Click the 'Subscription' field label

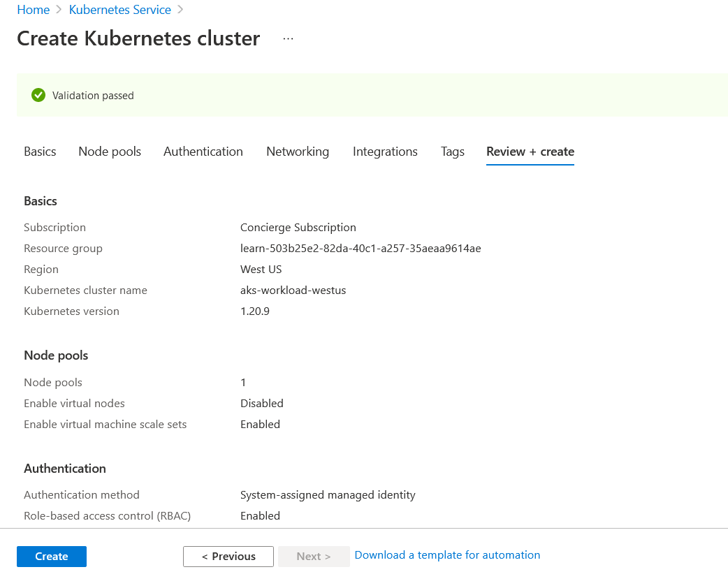coord(54,228)
